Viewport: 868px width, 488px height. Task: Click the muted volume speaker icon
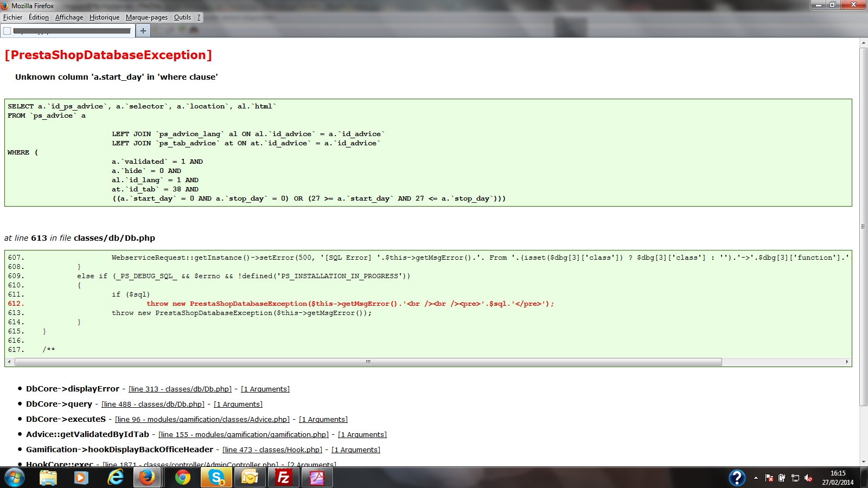(x=808, y=478)
